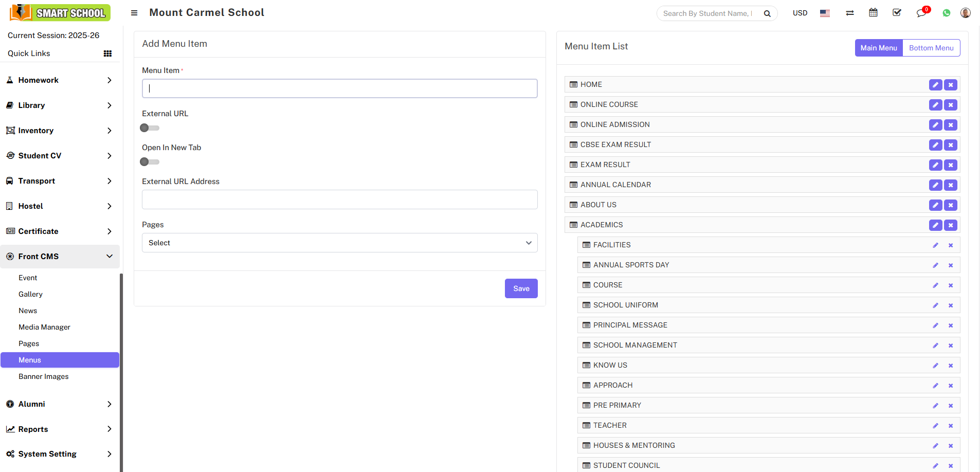Expand the Transport sidebar section
This screenshot has width=980, height=472.
[x=60, y=181]
